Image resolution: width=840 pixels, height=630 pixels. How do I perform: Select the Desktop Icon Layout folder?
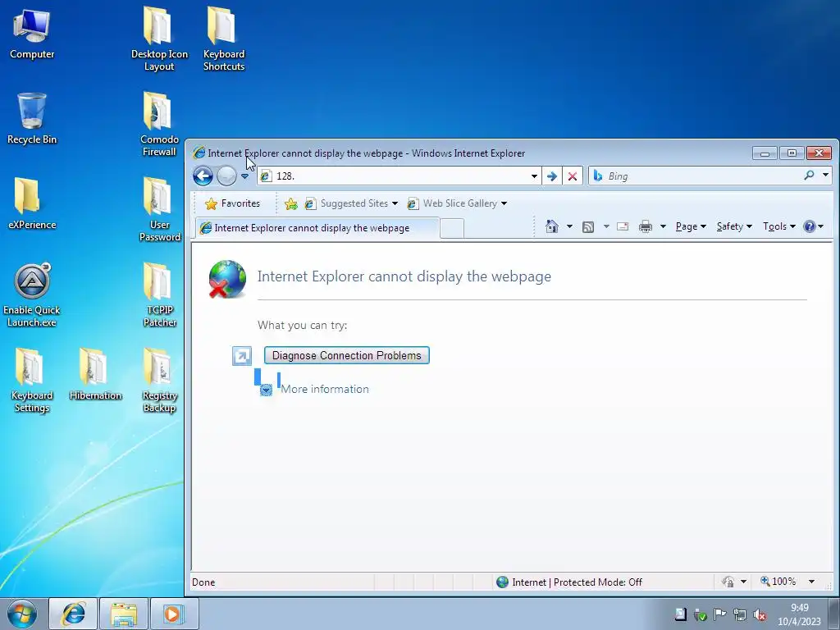click(159, 39)
